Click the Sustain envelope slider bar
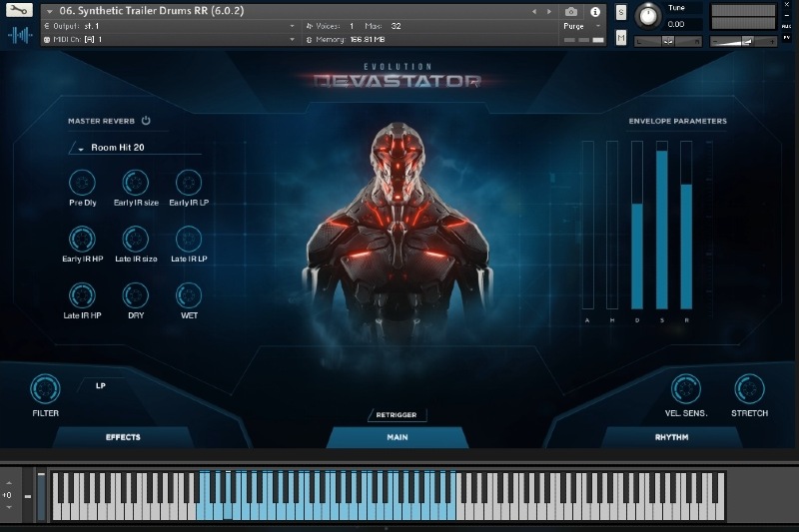This screenshot has height=532, width=799. [661, 225]
